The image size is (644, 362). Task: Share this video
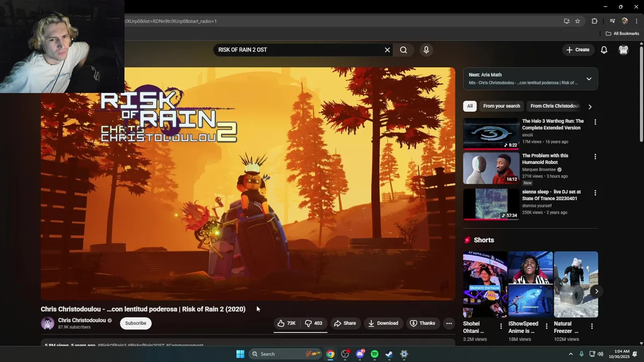(345, 323)
